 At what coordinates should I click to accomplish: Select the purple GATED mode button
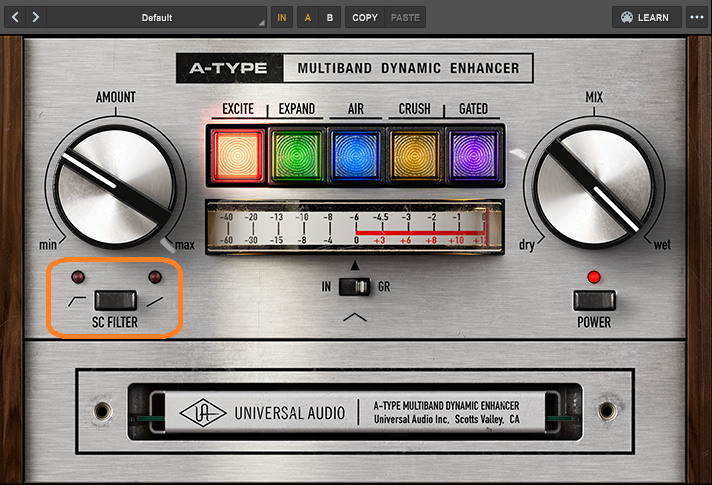(x=474, y=157)
